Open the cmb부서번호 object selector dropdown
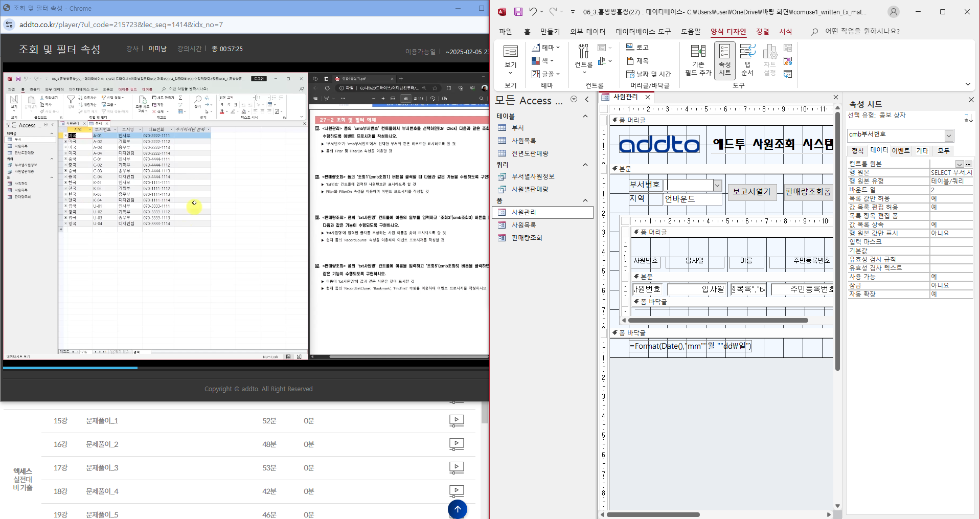Viewport: 980px width, 519px height. [949, 136]
